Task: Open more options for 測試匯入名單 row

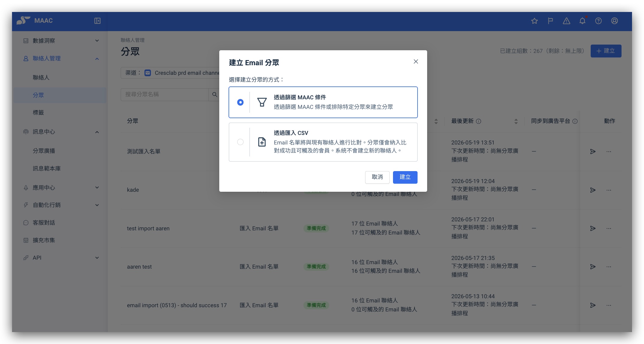Action: click(x=609, y=152)
